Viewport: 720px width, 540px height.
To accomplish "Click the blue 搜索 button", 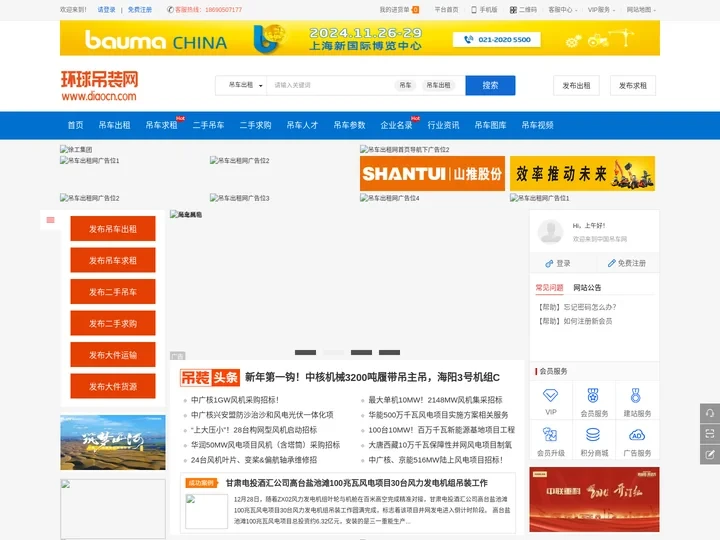I will [x=490, y=85].
